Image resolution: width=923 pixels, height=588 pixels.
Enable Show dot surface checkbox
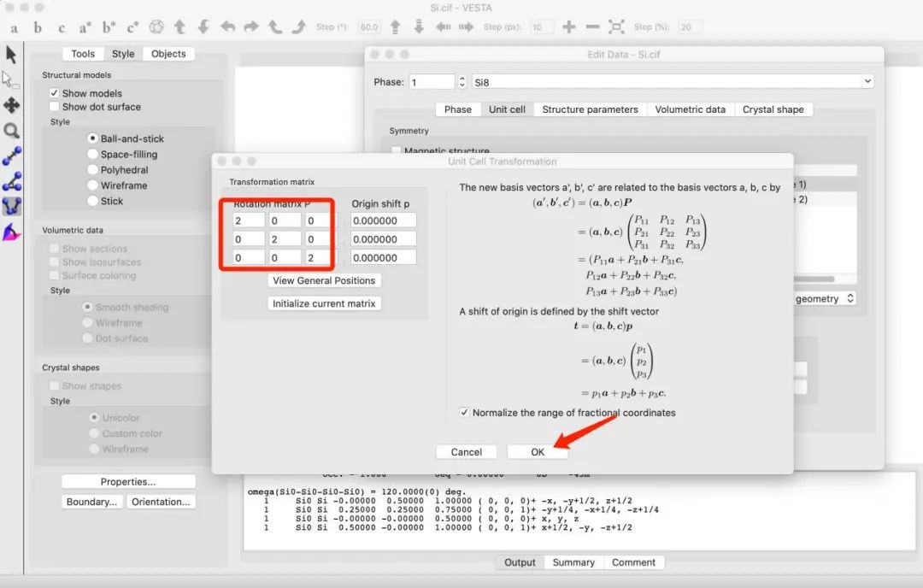click(54, 107)
